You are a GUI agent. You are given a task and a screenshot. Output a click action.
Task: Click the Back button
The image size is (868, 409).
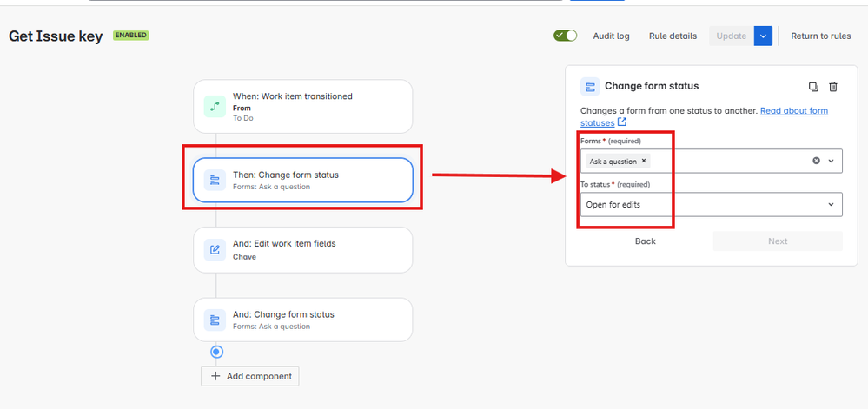pyautogui.click(x=645, y=241)
